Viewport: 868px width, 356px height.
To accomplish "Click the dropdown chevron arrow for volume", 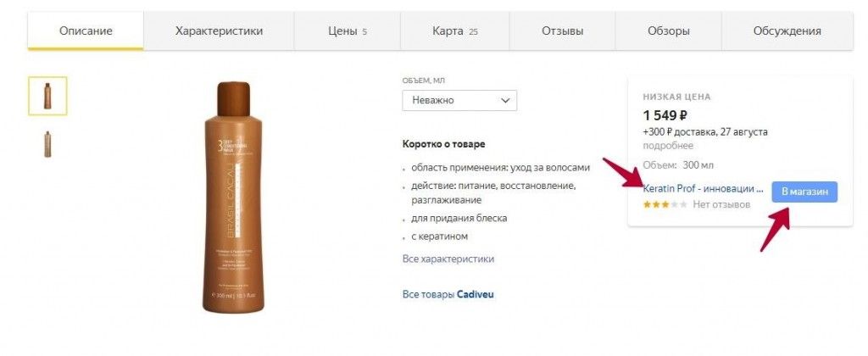I will [x=505, y=101].
